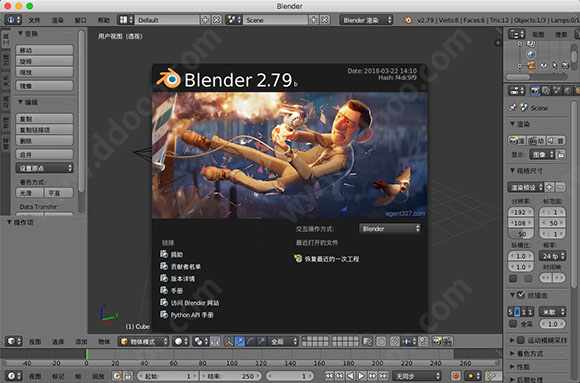
Task: Toggle selectability arrow icon in outliner
Action: [x=554, y=65]
